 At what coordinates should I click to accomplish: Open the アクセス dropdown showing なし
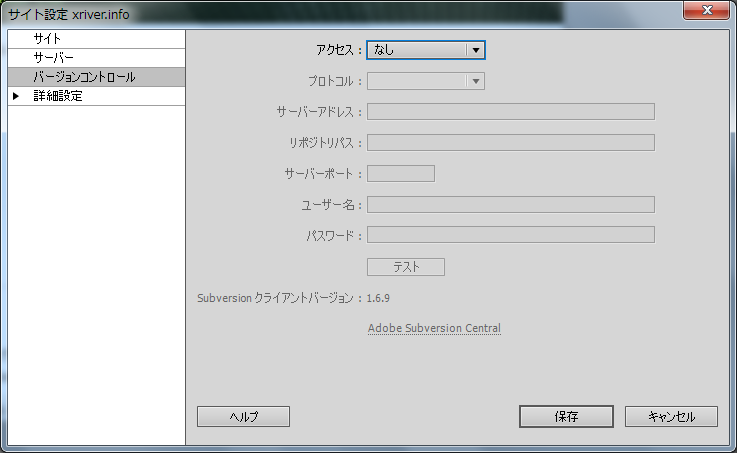click(x=426, y=49)
